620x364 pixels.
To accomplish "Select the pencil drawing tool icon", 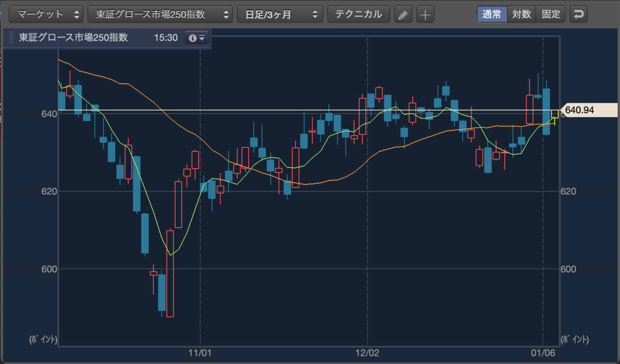I will (404, 14).
